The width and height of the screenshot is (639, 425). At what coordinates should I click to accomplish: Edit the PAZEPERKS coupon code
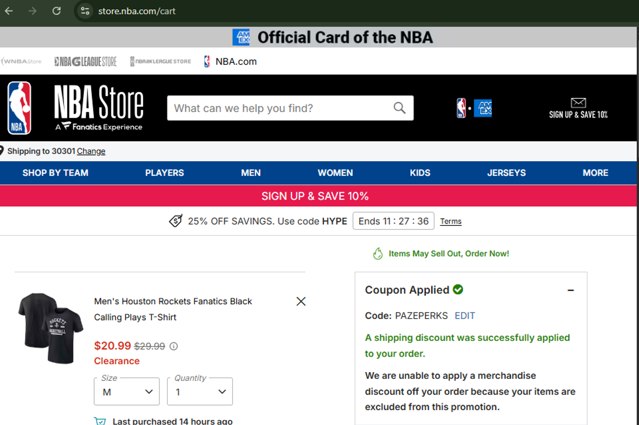pos(465,316)
